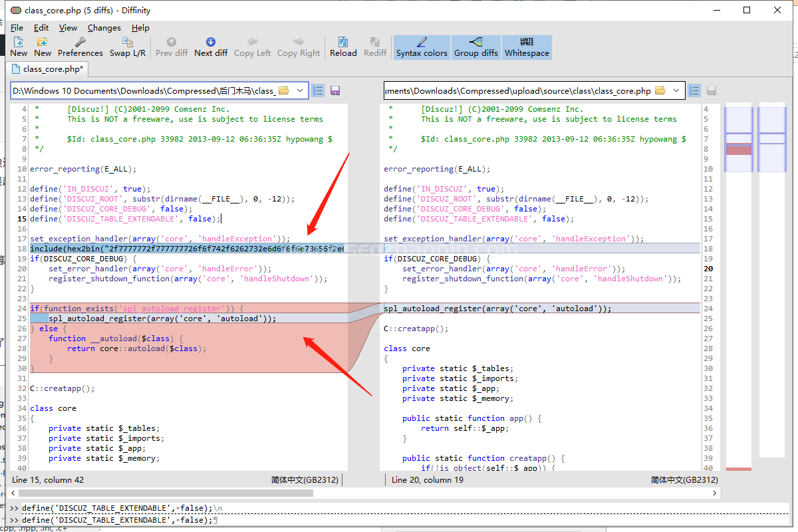The width and height of the screenshot is (798, 532).
Task: Expand the right file path dropdown
Action: click(677, 90)
